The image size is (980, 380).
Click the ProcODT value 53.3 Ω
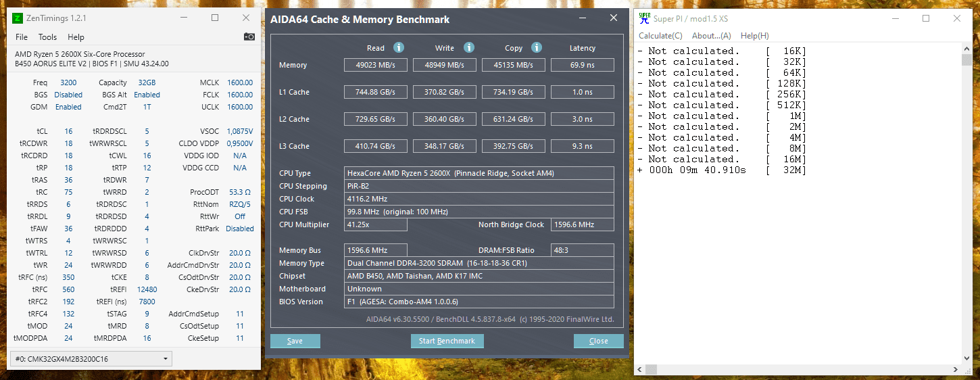click(240, 192)
